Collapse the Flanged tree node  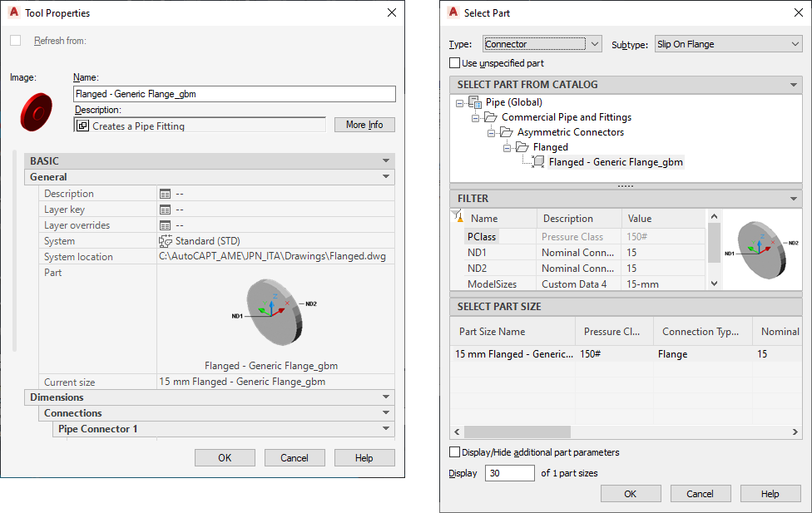(507, 149)
